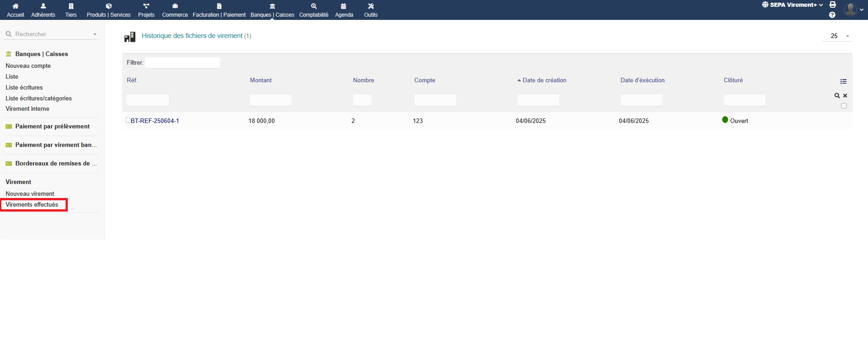Check the BT-REF-250604-1 row checkbox

tap(128, 120)
